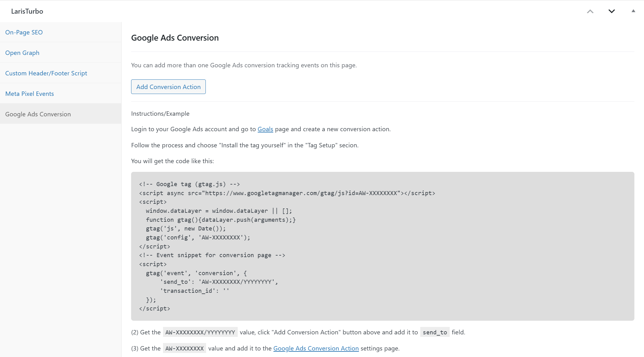Click the Google Ads Conversion heading
The width and height of the screenshot is (644, 357).
click(x=175, y=38)
